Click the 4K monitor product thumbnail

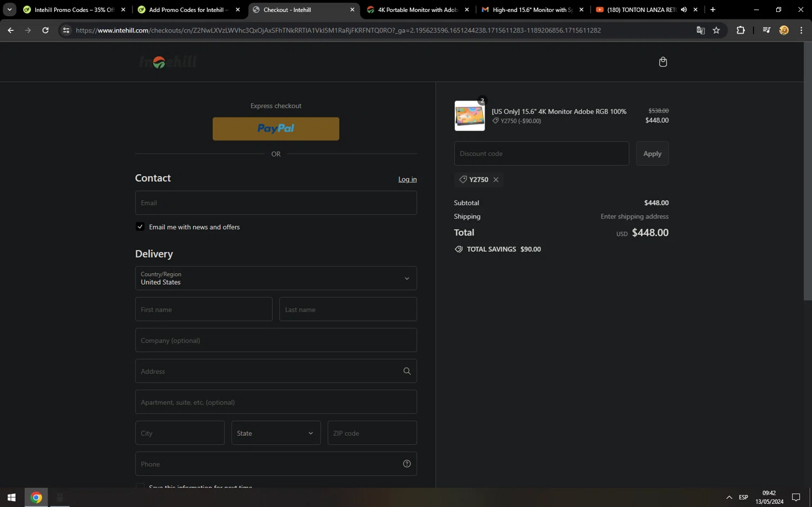coord(469,116)
